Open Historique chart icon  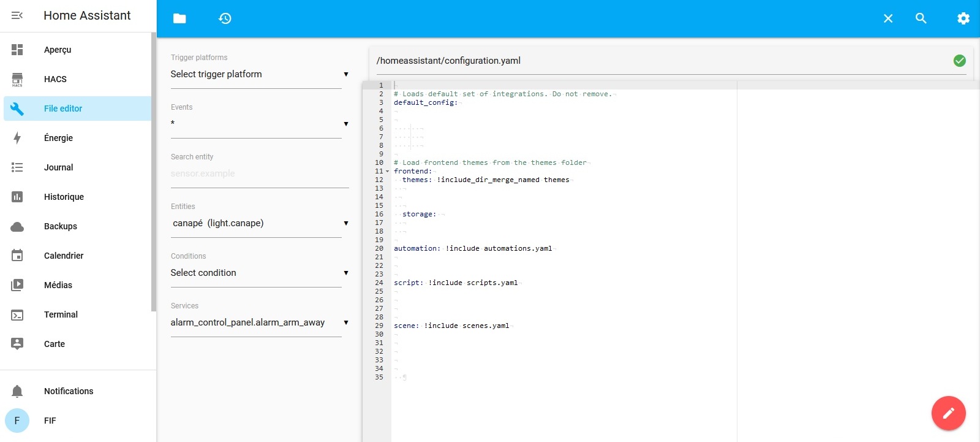click(17, 197)
